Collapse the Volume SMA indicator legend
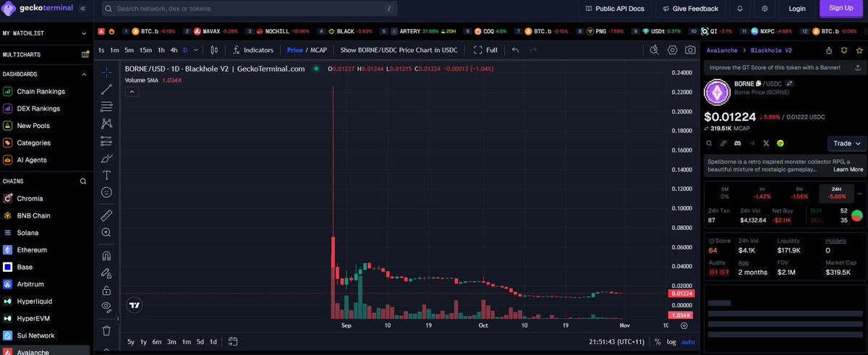The height and width of the screenshot is (355, 868). click(131, 93)
